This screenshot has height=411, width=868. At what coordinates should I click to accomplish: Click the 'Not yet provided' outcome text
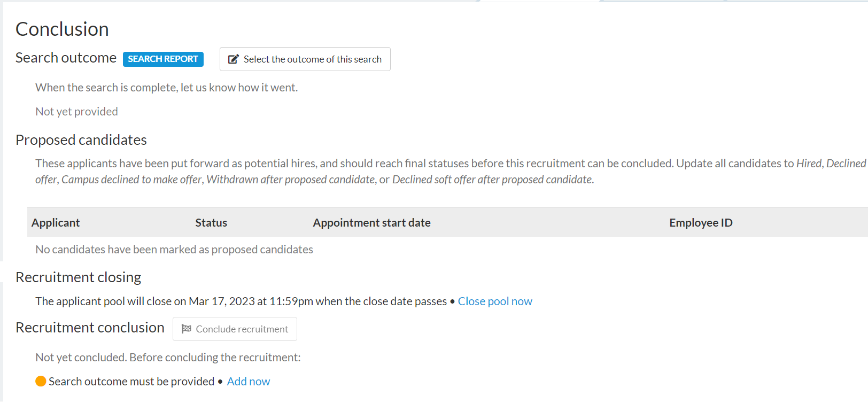76,112
